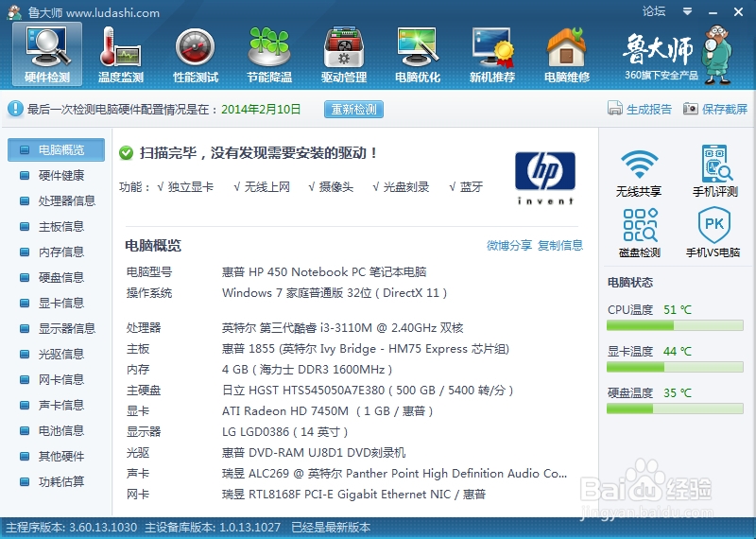The height and width of the screenshot is (539, 756).
Task: Select 其他硬件 in sidebar
Action: [x=56, y=456]
